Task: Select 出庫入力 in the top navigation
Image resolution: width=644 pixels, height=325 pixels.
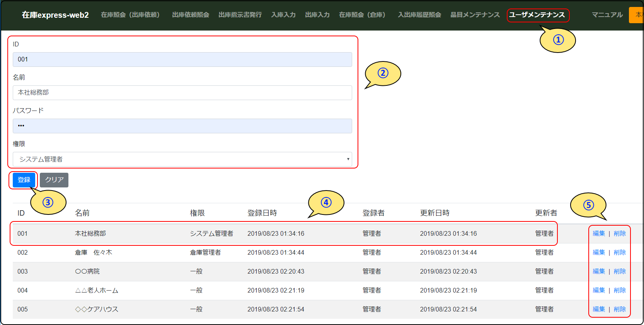Action: [x=317, y=15]
